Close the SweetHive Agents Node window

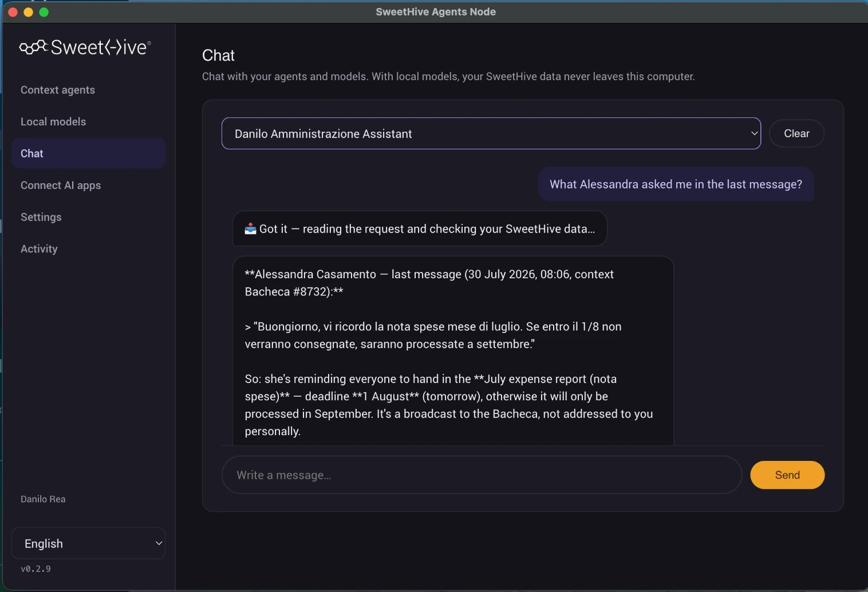coord(13,12)
